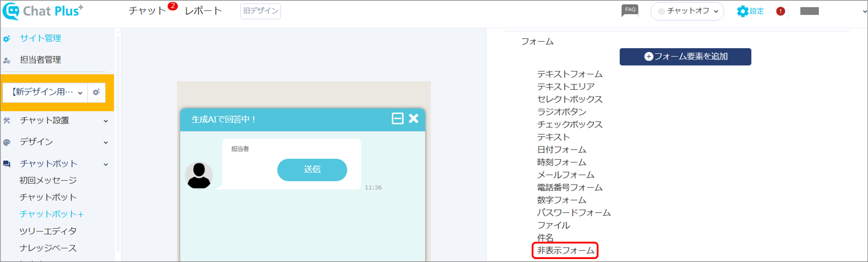Click the Chat Plus logo
The width and height of the screenshot is (868, 262).
coord(43,11)
